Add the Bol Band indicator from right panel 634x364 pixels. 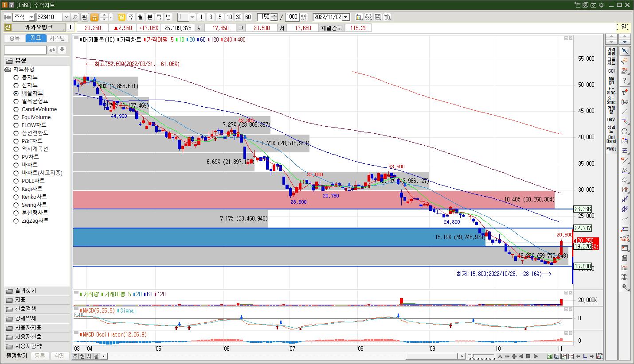[611, 139]
